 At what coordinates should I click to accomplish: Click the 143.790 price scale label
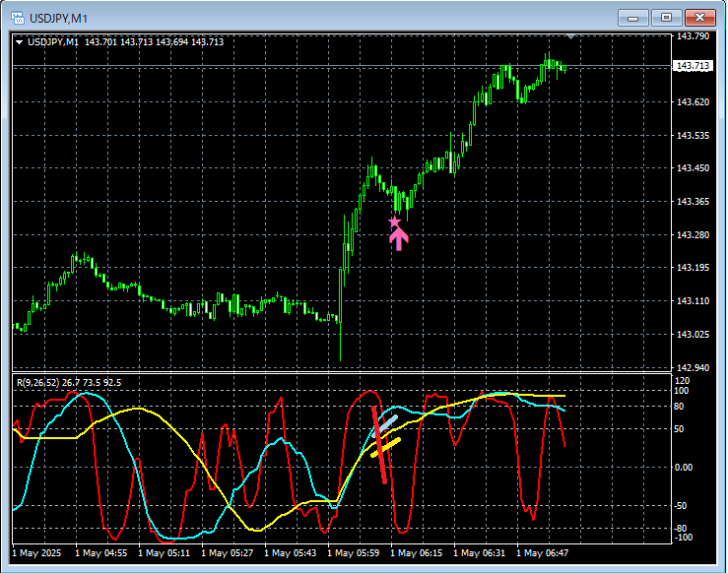coord(693,36)
